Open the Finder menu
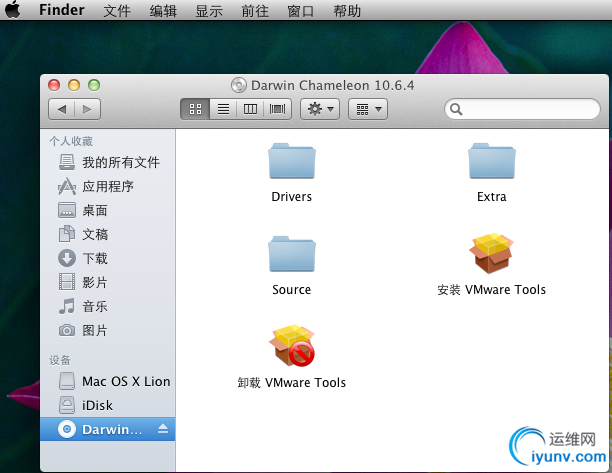The width and height of the screenshot is (612, 473). coord(62,10)
